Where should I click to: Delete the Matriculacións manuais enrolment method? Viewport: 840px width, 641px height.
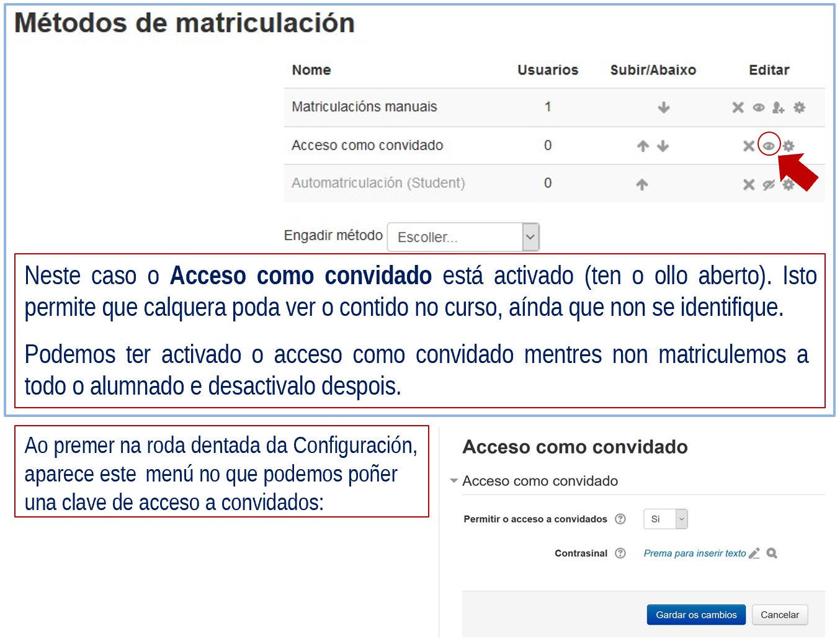click(x=738, y=108)
